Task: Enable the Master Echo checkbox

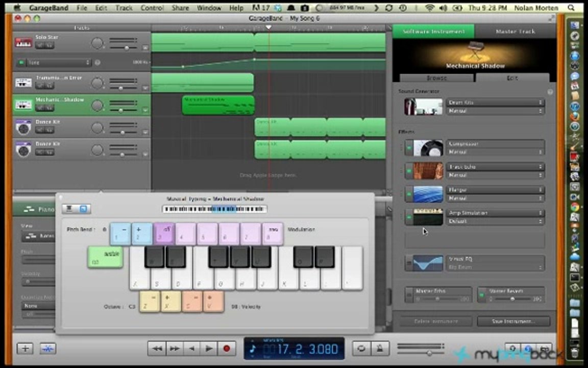Action: click(x=409, y=295)
